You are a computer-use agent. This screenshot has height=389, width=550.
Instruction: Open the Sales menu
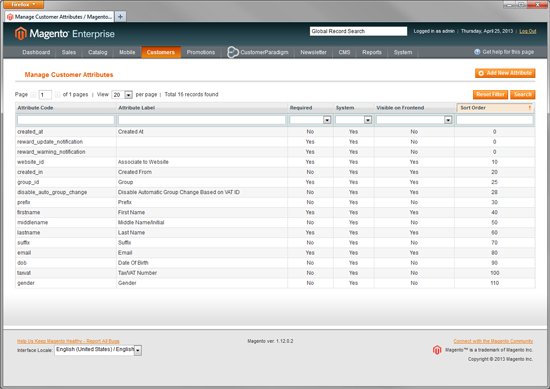click(69, 52)
